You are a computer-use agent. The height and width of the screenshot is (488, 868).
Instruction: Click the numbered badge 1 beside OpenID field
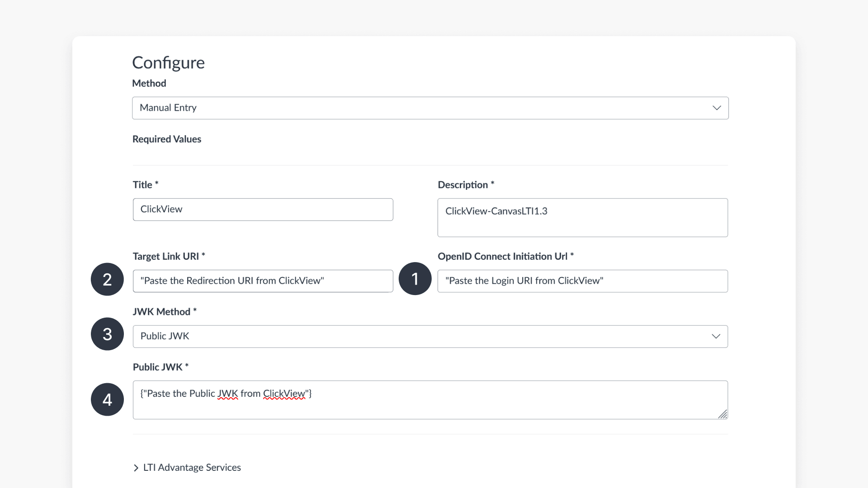click(x=415, y=279)
